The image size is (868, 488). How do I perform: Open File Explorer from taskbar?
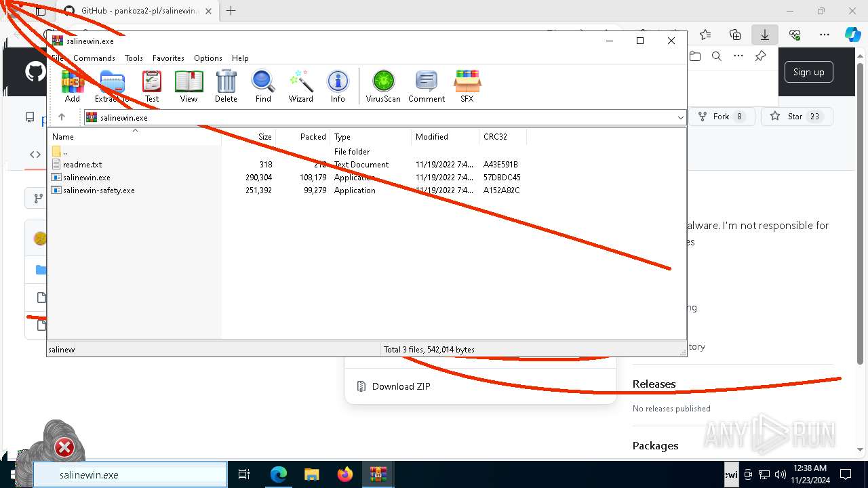[x=311, y=474]
